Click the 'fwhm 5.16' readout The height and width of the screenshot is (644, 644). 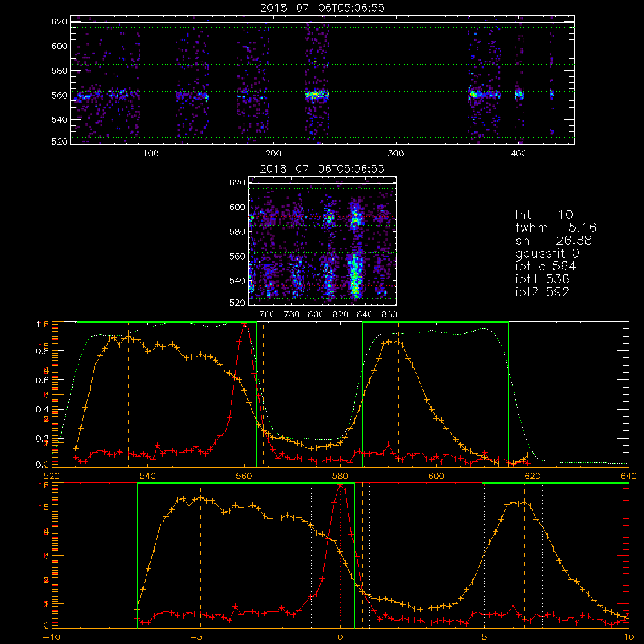[x=556, y=227]
